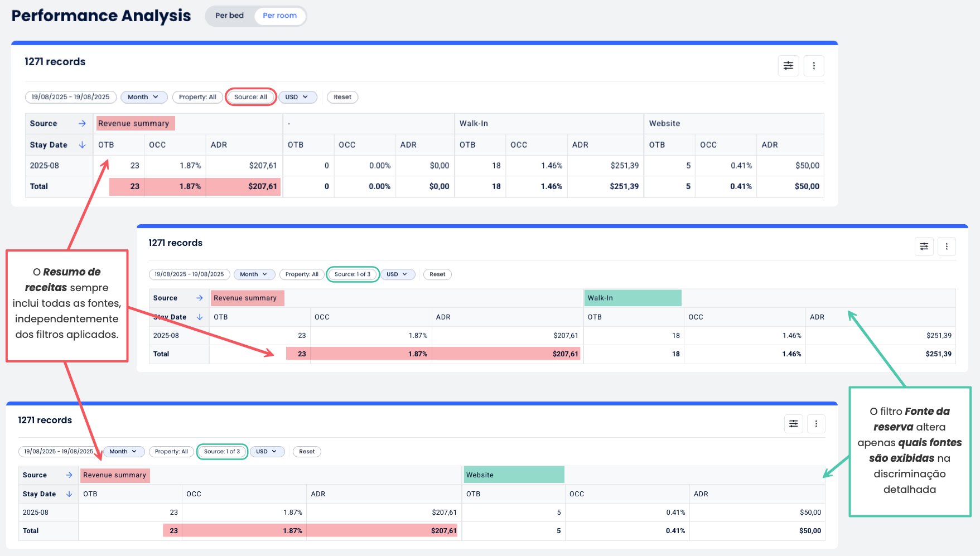Open USD currency dropdown in top panel
The image size is (980, 556).
297,97
